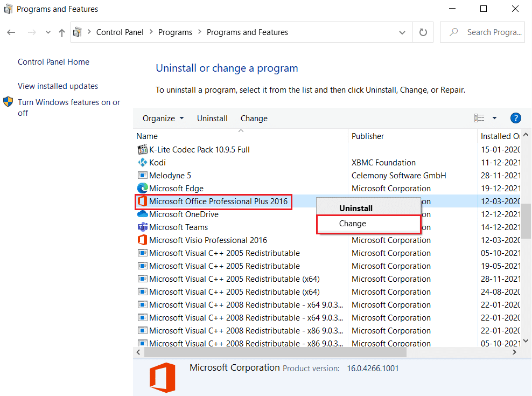Expand the view options dropdown arrow

(x=494, y=118)
